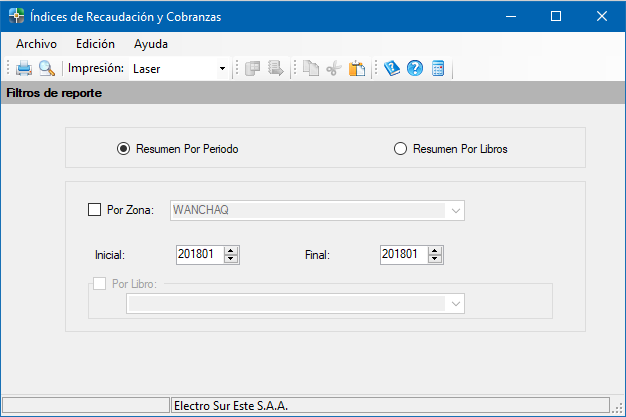Click the printer icon in toolbar

[24, 68]
